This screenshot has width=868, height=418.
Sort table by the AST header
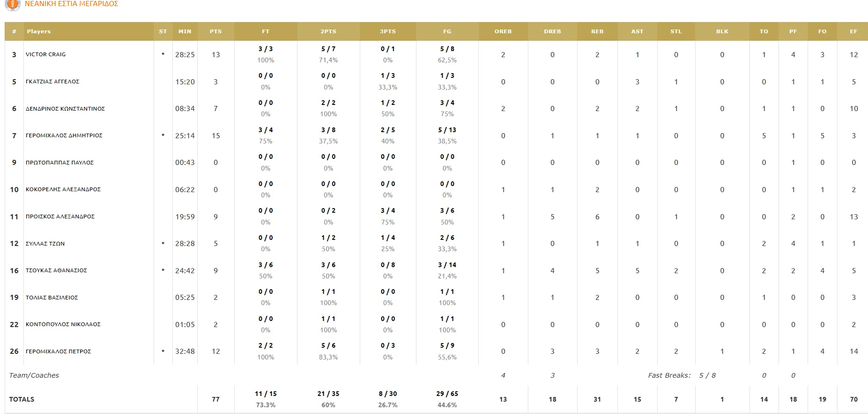[637, 31]
